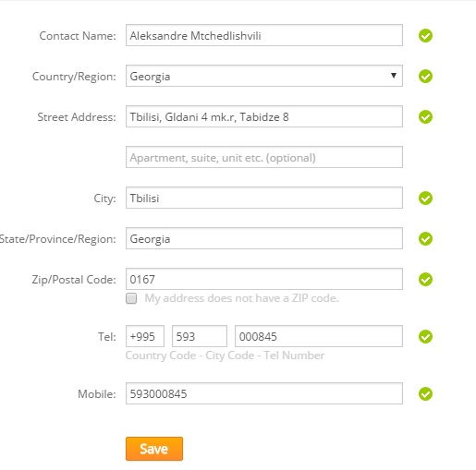Open the Country/Region dropdown showing Georgia
Screen dimensions: 476x470
pyautogui.click(x=264, y=76)
